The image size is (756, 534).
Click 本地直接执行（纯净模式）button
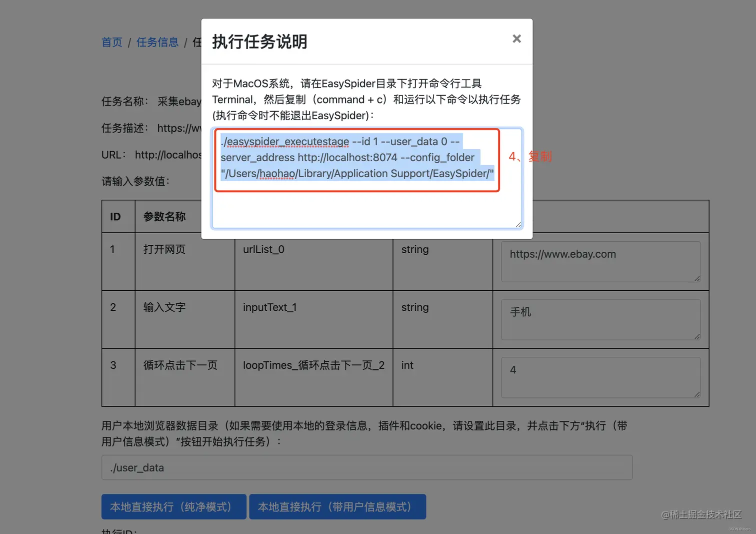[x=173, y=506]
